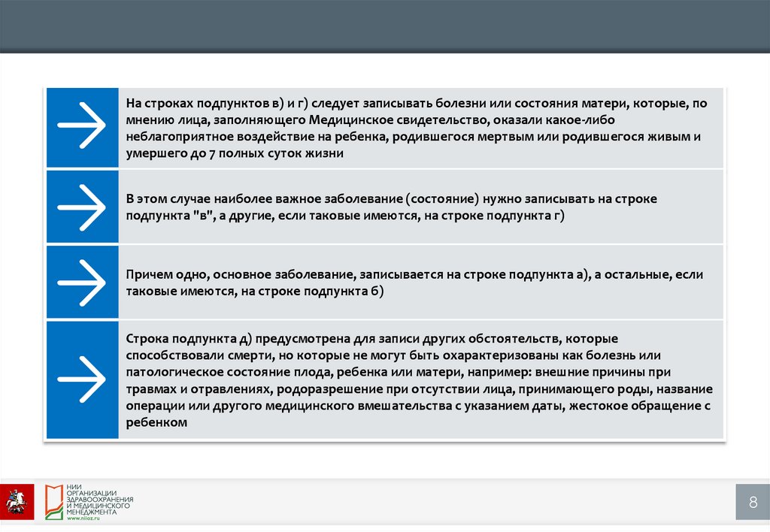Screen dimensions: 770x532
Task: Click the arrow beside 'Строка подпункта д)' paragraph
Action: coord(82,379)
